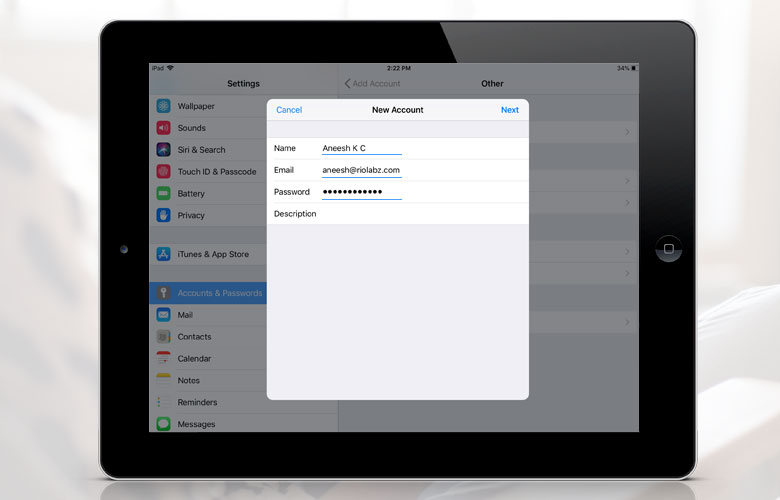
Task: Open the Sounds icon in sidebar
Action: (163, 128)
